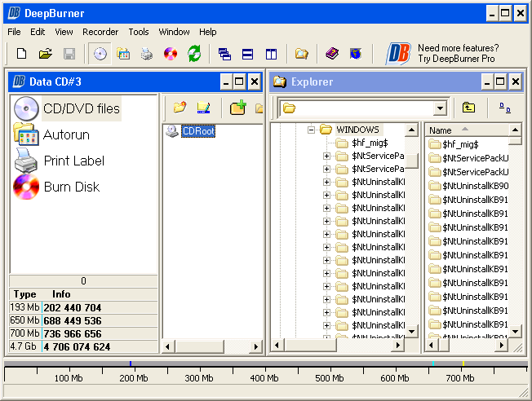Open the purple help book icon

[x=332, y=54]
